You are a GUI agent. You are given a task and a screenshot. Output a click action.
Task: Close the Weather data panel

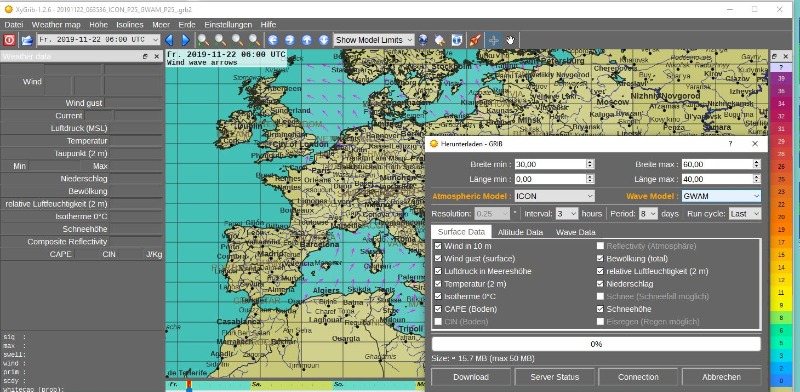coord(157,57)
